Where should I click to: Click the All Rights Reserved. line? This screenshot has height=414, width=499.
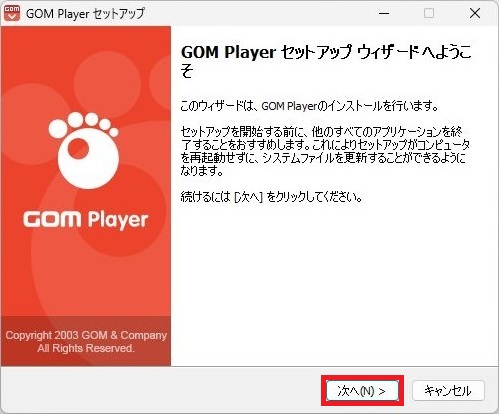click(x=86, y=348)
